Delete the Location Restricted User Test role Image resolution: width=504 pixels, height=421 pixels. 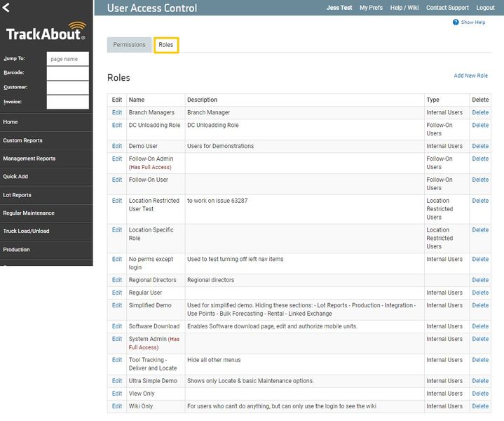click(480, 201)
